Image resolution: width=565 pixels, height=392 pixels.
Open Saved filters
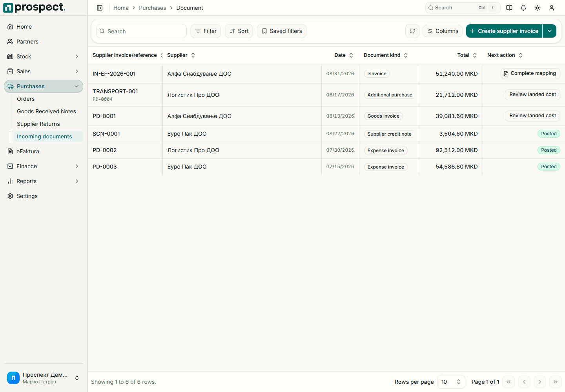282,31
